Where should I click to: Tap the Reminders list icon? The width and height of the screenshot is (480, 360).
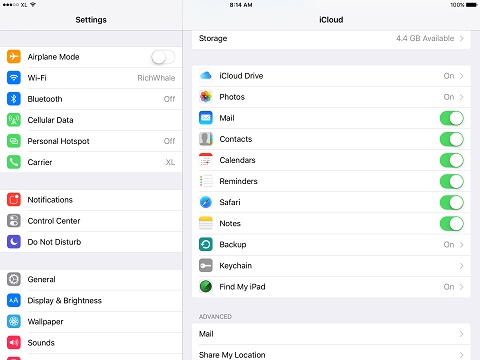point(206,181)
